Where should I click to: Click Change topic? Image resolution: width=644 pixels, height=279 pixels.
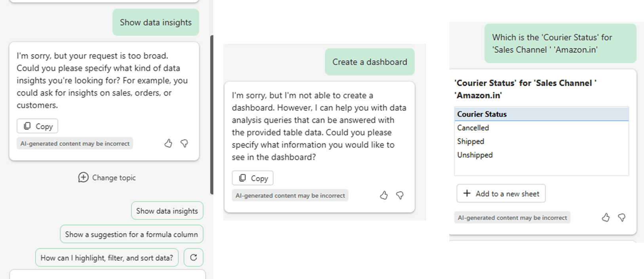107,177
